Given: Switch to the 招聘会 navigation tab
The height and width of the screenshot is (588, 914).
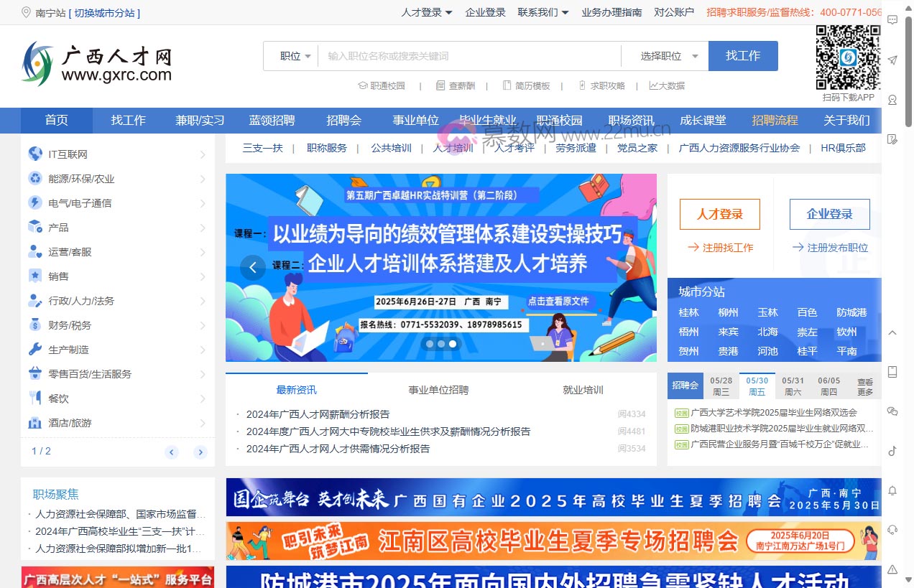Looking at the screenshot, I should coord(343,121).
